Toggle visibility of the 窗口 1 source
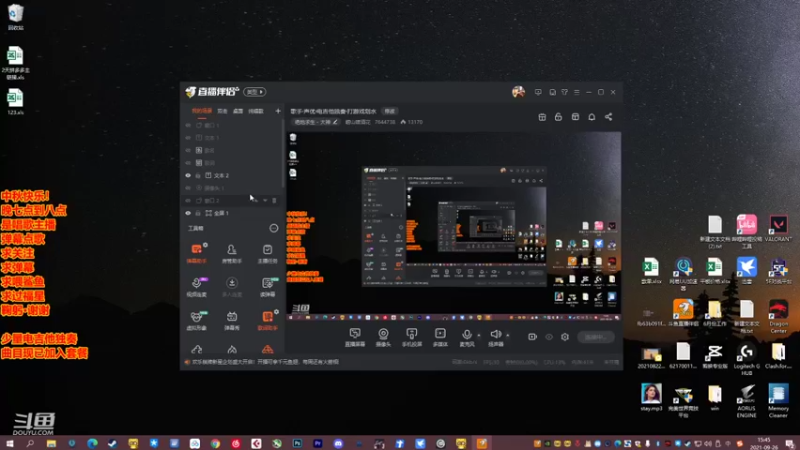This screenshot has height=450, width=800. (x=188, y=125)
